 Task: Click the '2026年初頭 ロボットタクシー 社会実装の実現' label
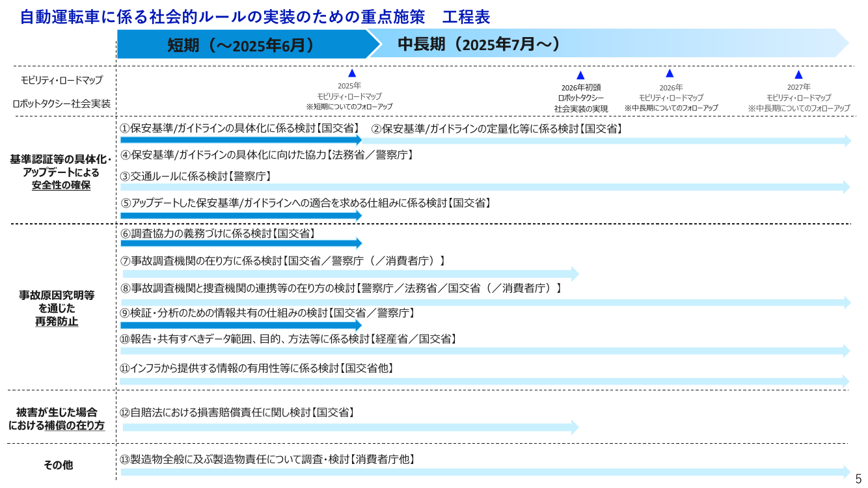click(581, 98)
